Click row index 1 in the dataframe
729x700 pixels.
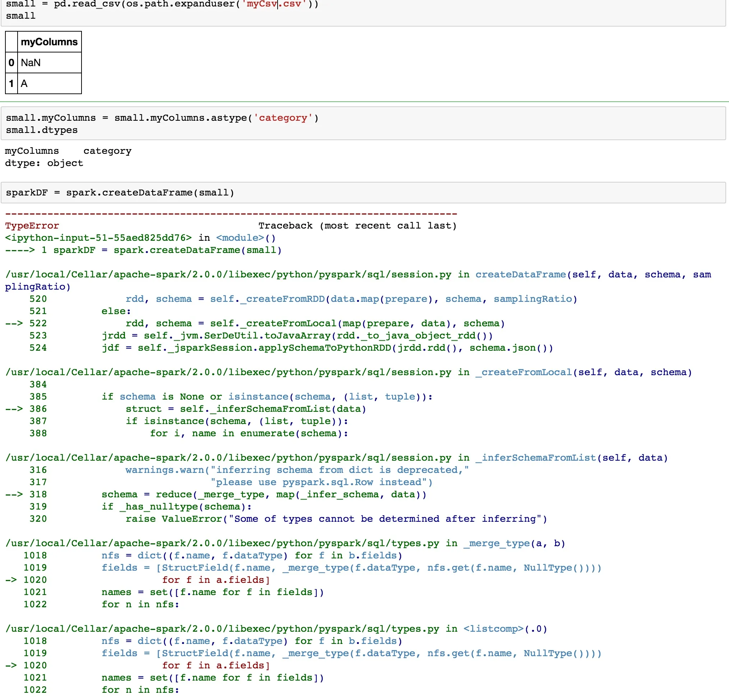point(11,83)
